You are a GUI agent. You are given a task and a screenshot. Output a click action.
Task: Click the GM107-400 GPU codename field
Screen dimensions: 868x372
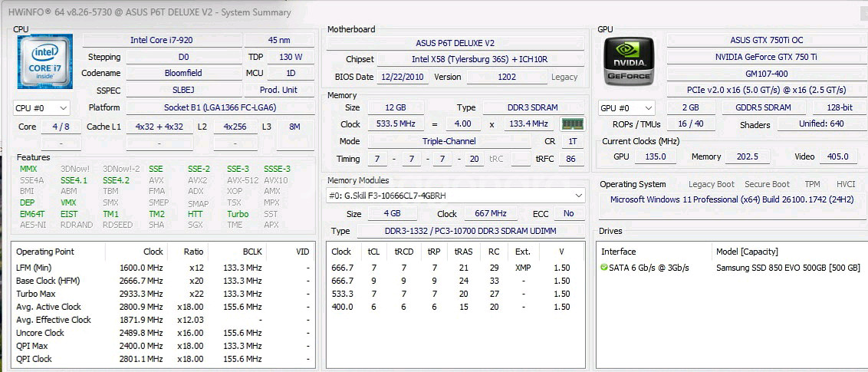coord(766,74)
